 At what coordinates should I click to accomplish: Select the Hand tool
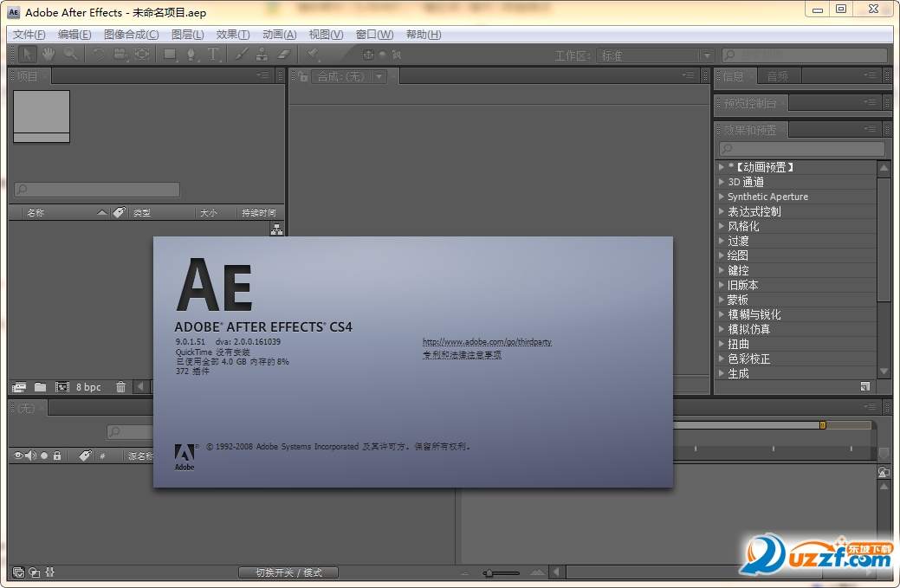click(x=49, y=55)
